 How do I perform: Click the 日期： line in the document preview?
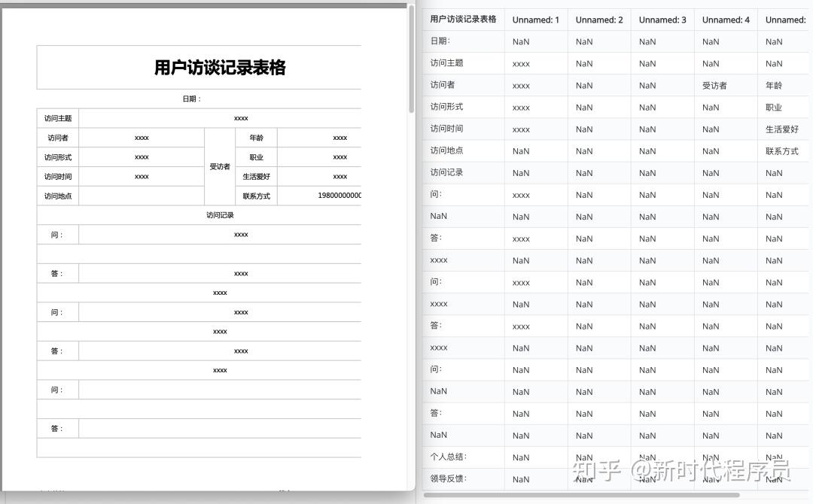click(191, 99)
